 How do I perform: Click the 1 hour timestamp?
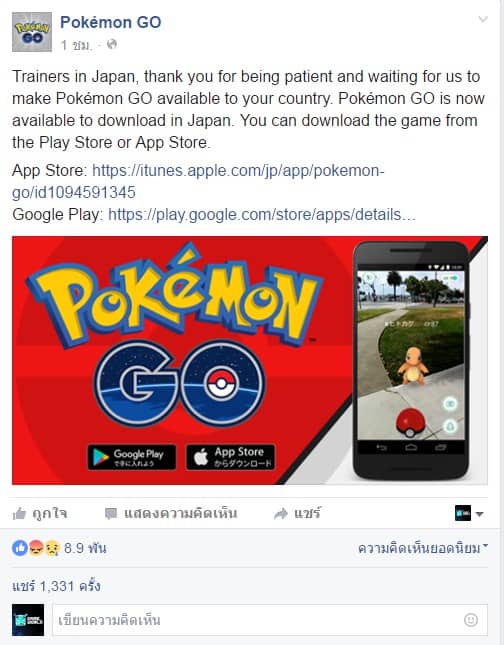pos(76,44)
